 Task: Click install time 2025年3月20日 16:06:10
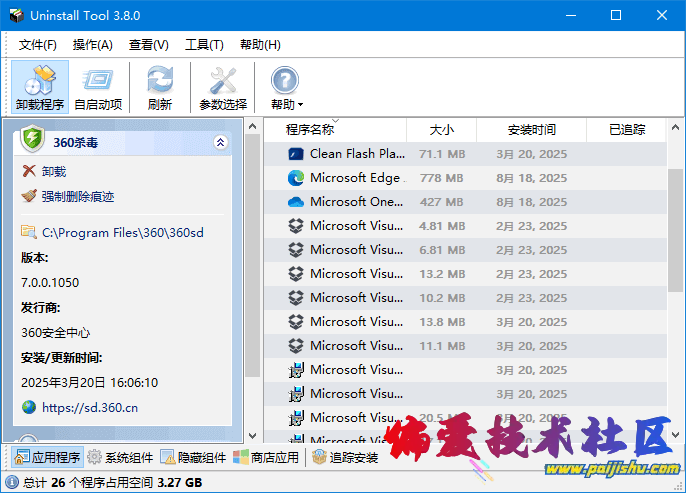(89, 383)
